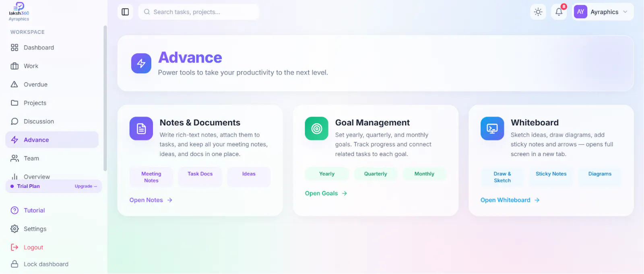Click the Settings gear icon

pyautogui.click(x=14, y=229)
